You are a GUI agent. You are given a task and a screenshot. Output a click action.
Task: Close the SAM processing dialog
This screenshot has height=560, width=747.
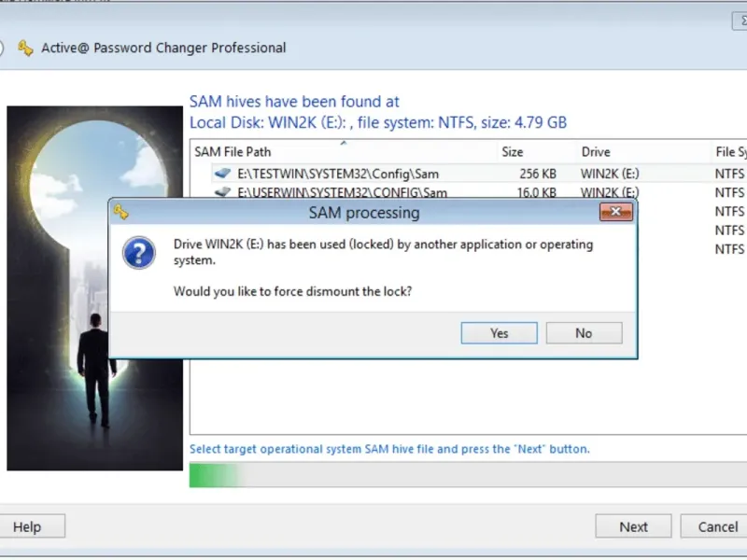pyautogui.click(x=616, y=212)
